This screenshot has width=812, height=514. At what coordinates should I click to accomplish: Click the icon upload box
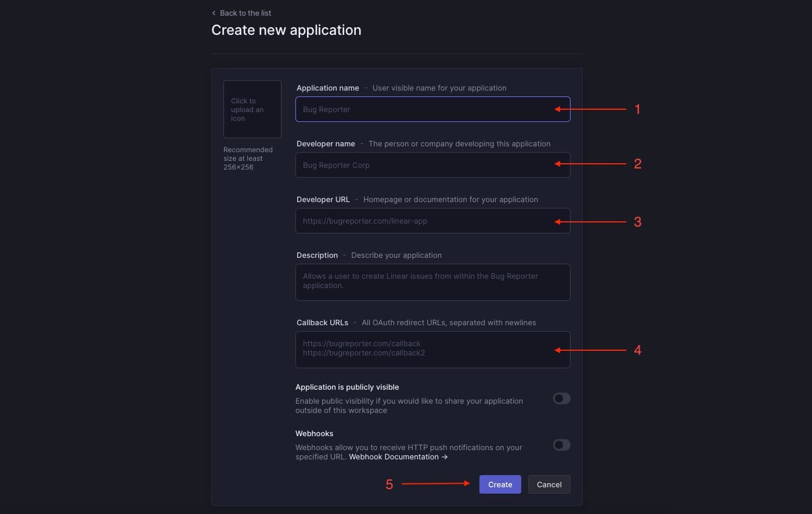coord(252,109)
